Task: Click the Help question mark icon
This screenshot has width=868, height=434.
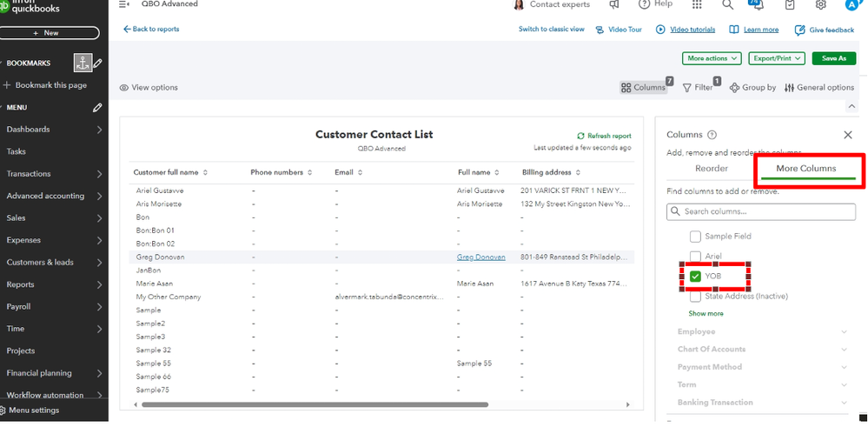Action: (x=644, y=4)
